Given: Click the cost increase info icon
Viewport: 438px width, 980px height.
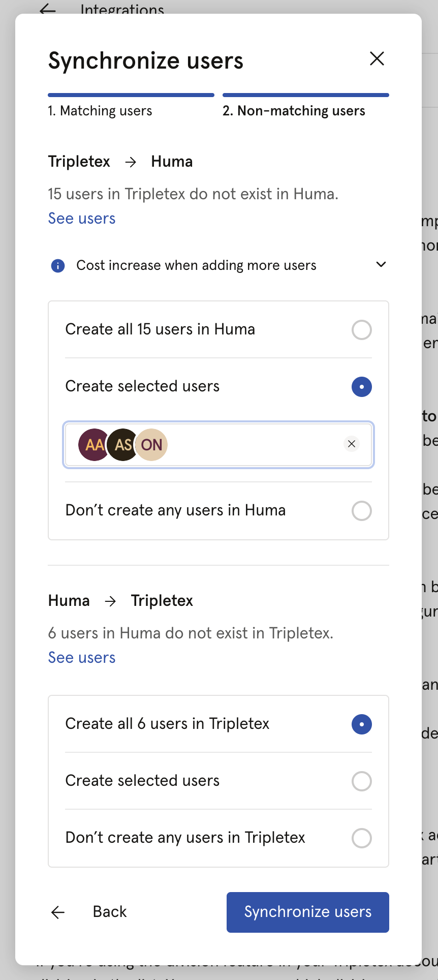Looking at the screenshot, I should point(57,265).
